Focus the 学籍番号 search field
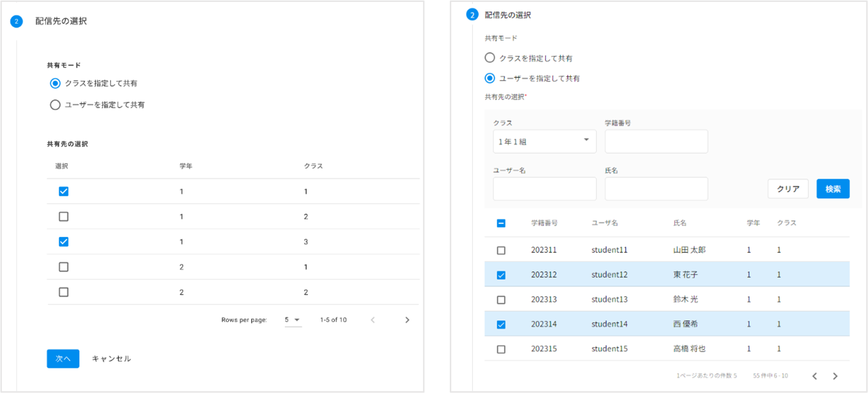 pos(656,141)
